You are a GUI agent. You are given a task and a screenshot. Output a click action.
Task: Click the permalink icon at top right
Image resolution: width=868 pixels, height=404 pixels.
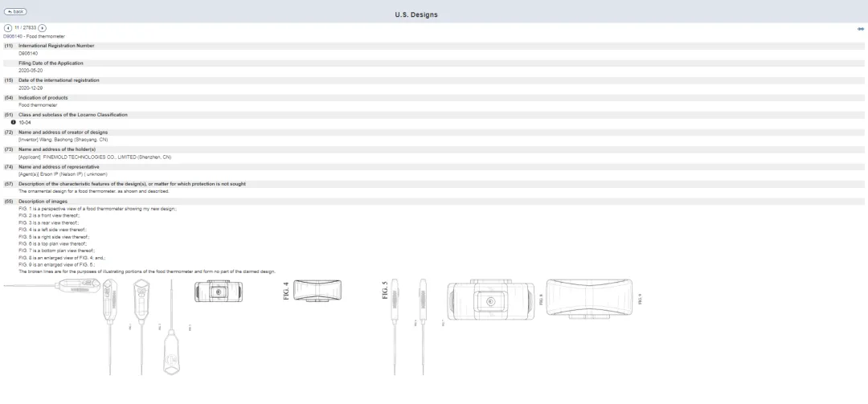860,29
